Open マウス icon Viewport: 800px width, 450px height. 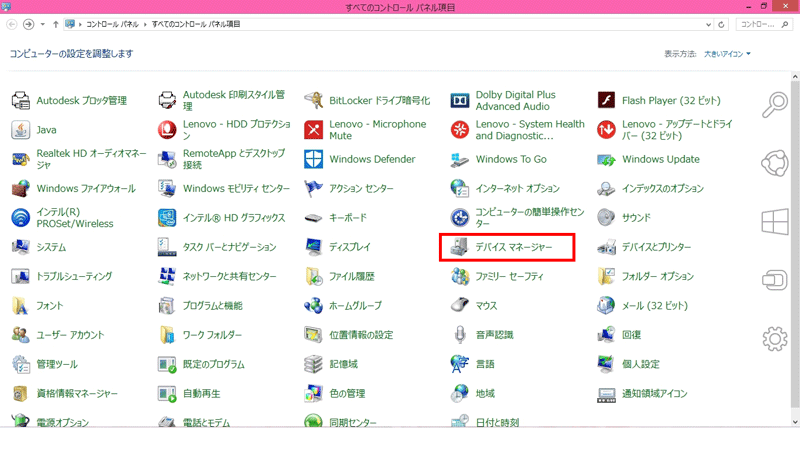tap(460, 306)
